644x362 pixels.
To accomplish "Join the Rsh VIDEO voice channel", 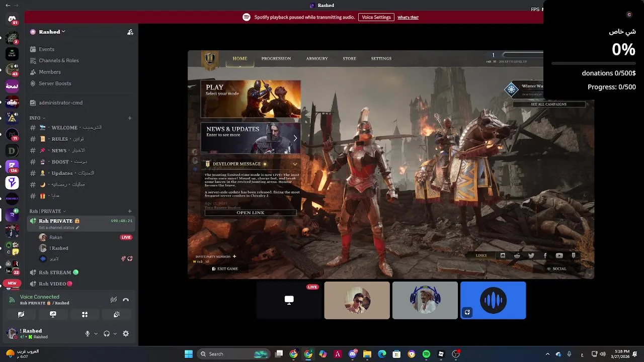I will (82, 284).
